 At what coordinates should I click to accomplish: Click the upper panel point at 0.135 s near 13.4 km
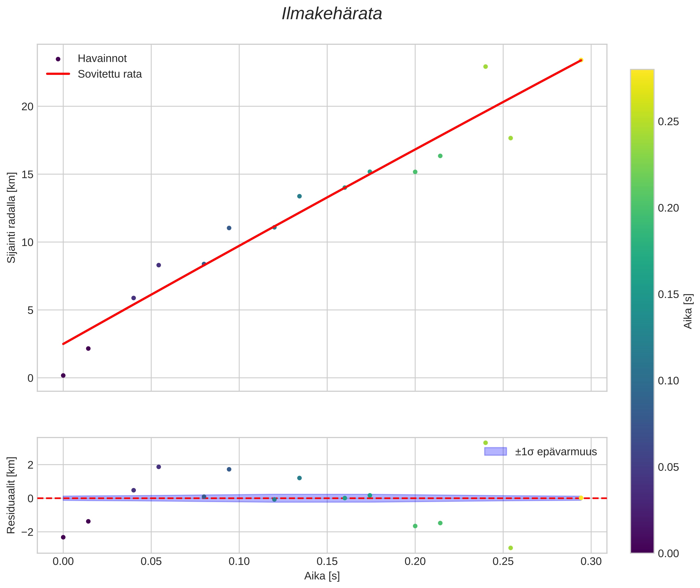pos(300,196)
